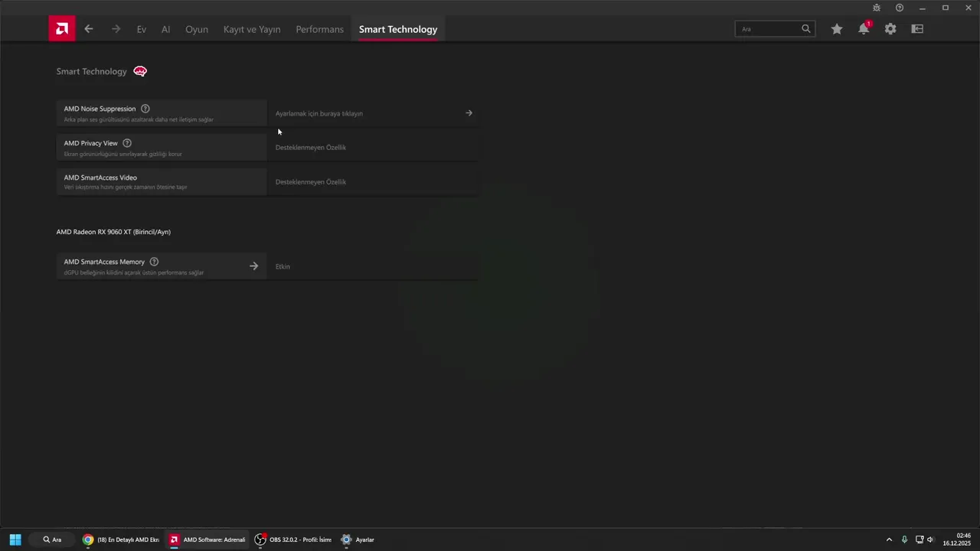The width and height of the screenshot is (980, 551).
Task: Select the Smart Technology tab
Action: click(398, 29)
